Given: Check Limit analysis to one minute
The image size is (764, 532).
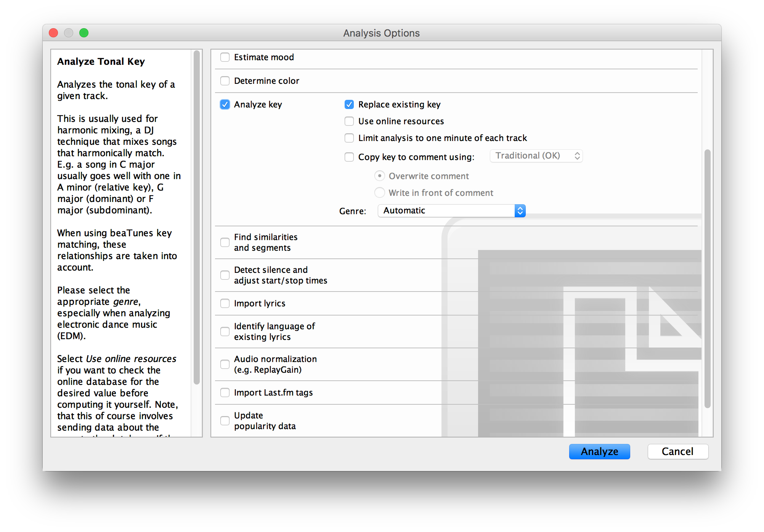Looking at the screenshot, I should tap(349, 138).
